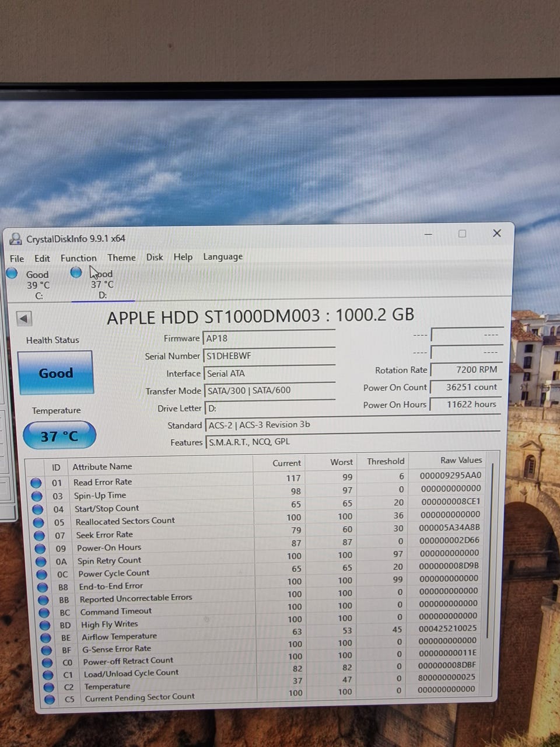Open the Function menu
This screenshot has height=747, width=560.
[79, 258]
